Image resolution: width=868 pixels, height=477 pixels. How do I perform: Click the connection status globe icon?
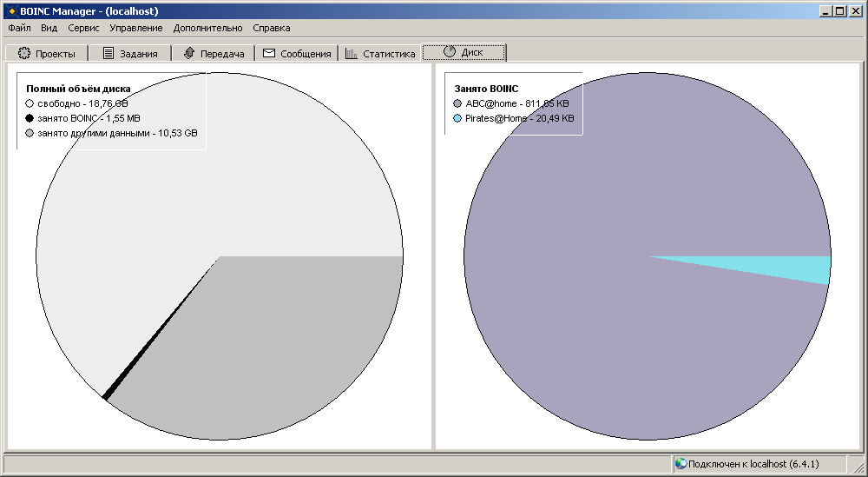click(681, 463)
